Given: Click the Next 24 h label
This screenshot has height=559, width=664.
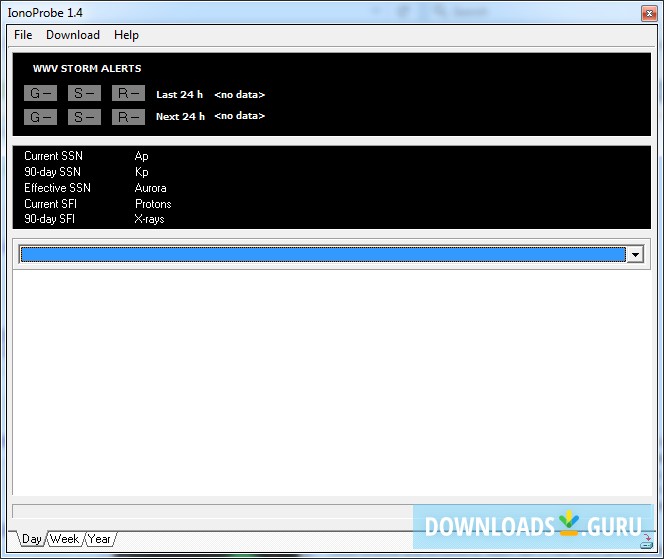Looking at the screenshot, I should point(180,116).
